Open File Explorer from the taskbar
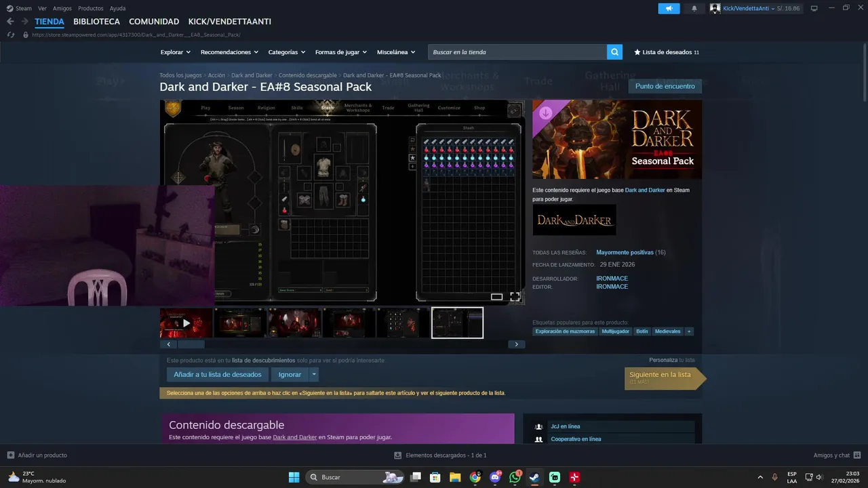Screen dimensions: 868x488 click(455, 477)
